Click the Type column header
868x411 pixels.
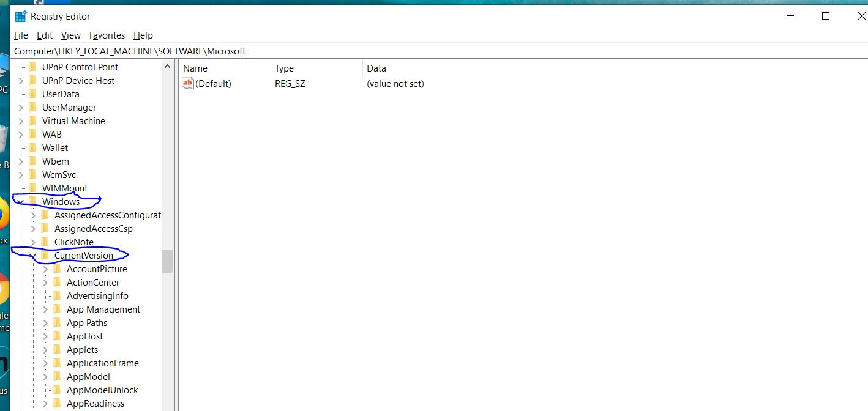click(x=316, y=68)
